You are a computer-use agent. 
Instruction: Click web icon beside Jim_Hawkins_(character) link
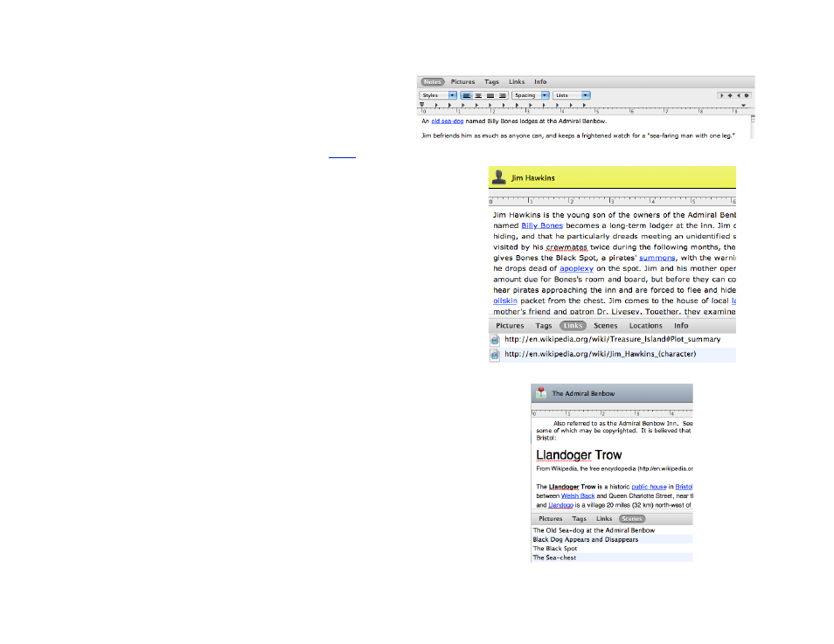coord(495,355)
